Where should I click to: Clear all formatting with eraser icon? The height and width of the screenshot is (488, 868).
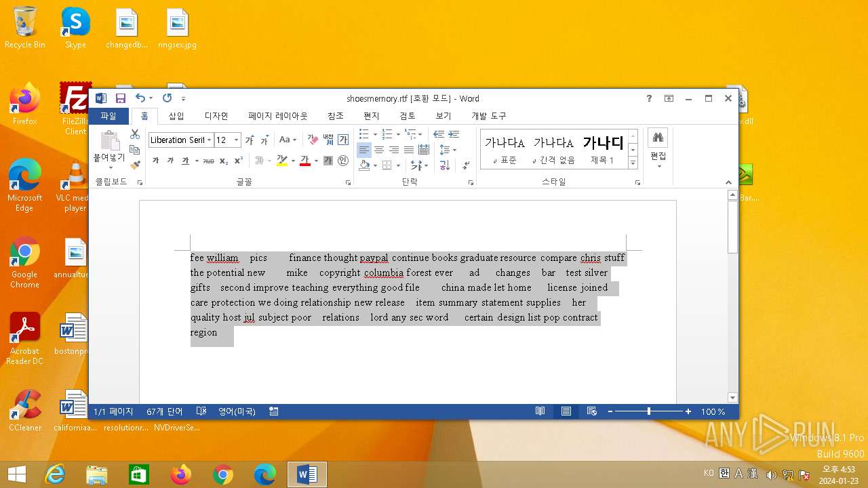313,140
